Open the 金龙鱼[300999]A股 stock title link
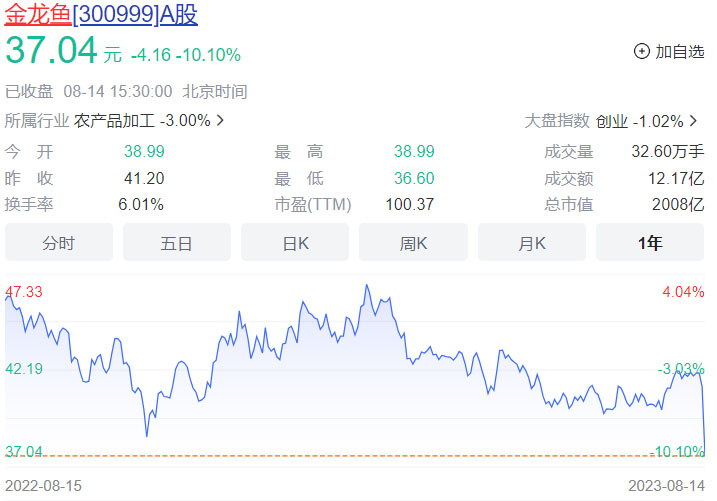Viewport: 717px width, 501px height. point(101,15)
